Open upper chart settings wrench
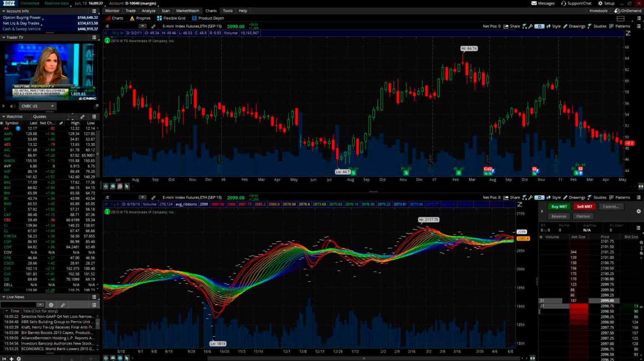 click(531, 26)
